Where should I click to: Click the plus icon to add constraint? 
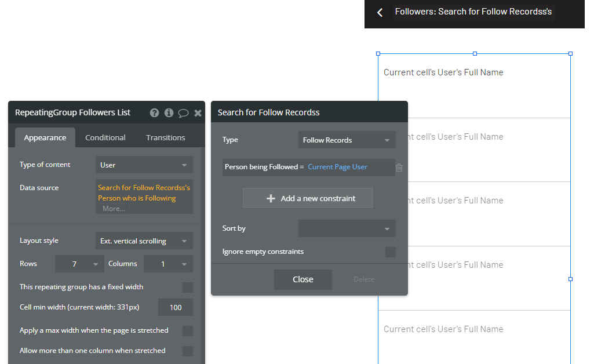pyautogui.click(x=271, y=198)
